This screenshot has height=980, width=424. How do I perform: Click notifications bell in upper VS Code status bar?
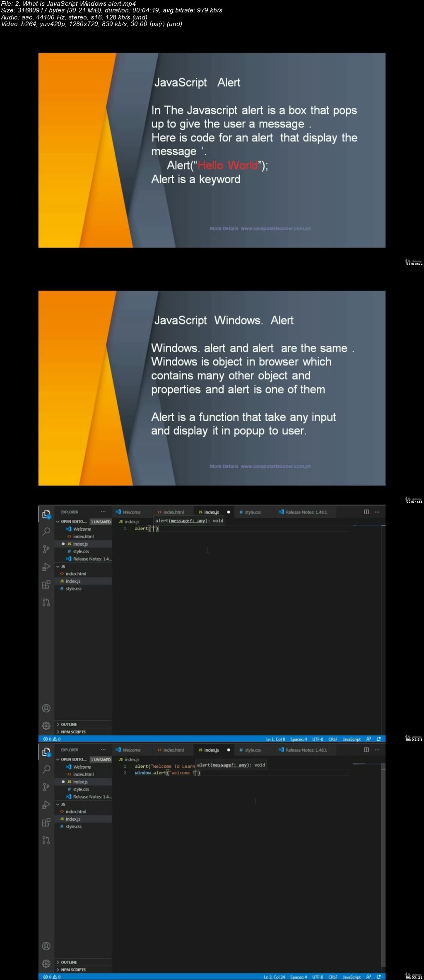coord(379,739)
